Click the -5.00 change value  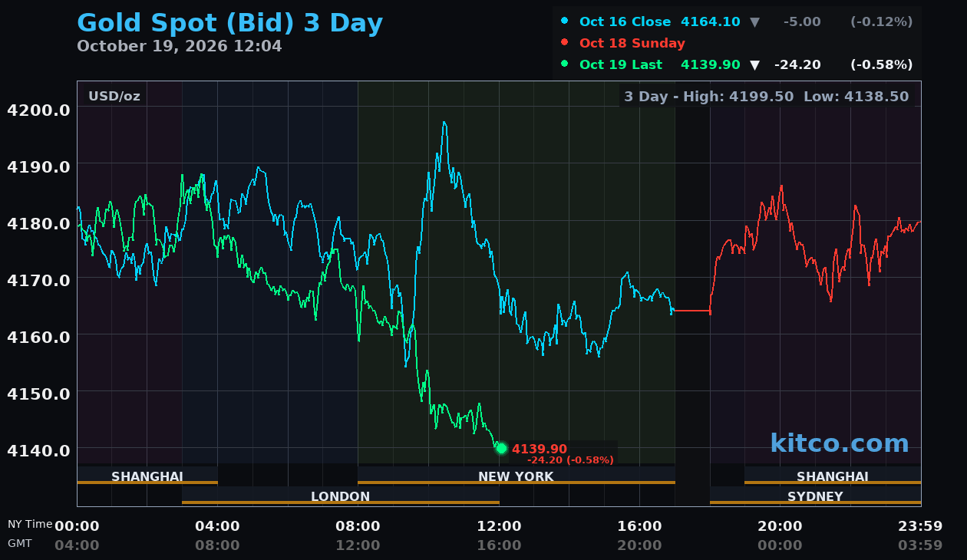802,21
